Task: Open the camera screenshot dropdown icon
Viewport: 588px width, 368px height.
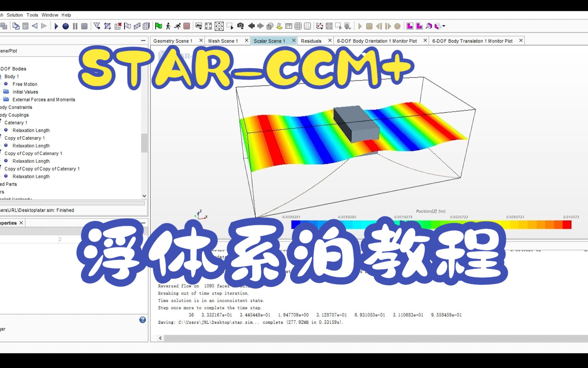Action: pos(241,26)
